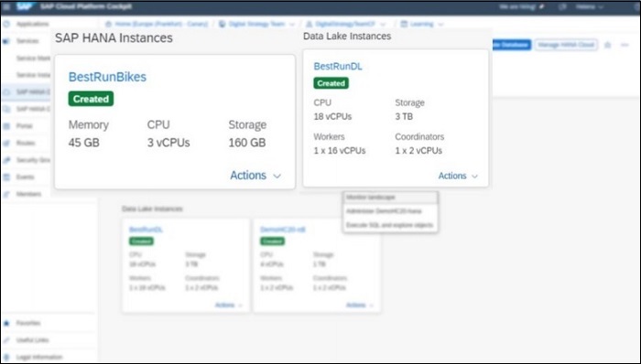Viewport: 641px width, 364px height.
Task: Click the 160 GB storage value
Action: pos(247,143)
